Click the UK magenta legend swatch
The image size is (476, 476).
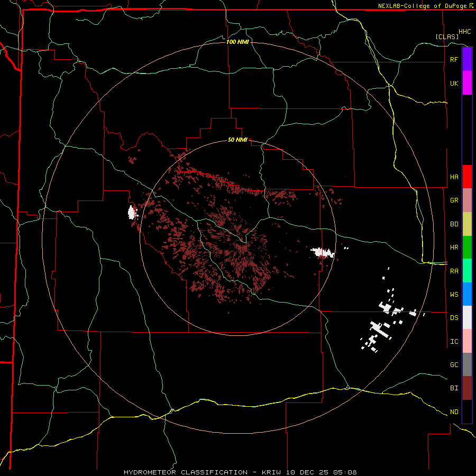point(467,83)
